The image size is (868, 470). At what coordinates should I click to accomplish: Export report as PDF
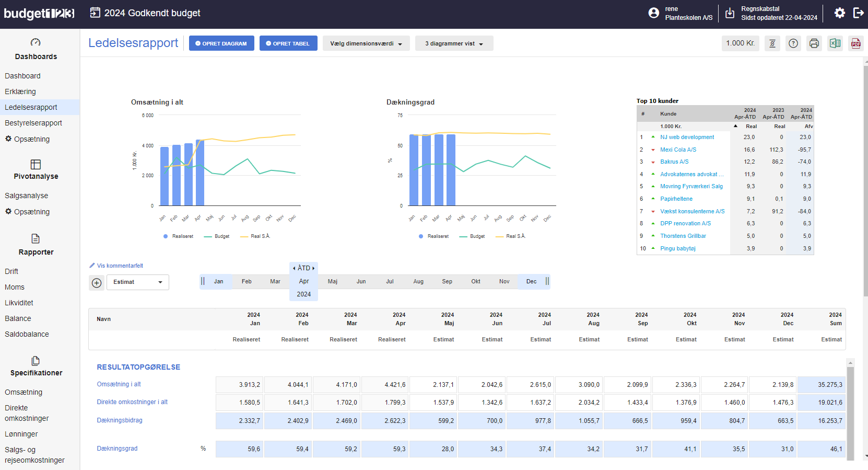856,43
